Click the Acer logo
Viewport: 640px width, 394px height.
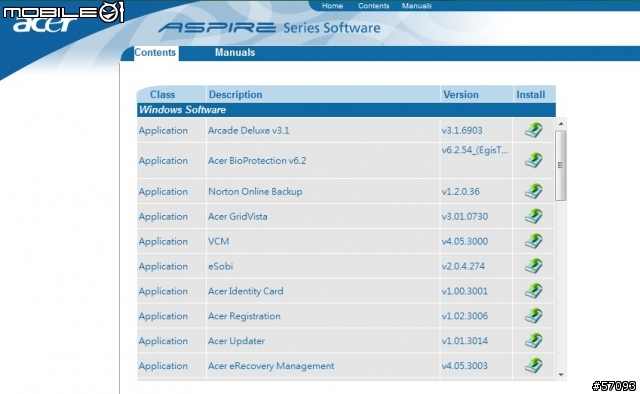(45, 24)
